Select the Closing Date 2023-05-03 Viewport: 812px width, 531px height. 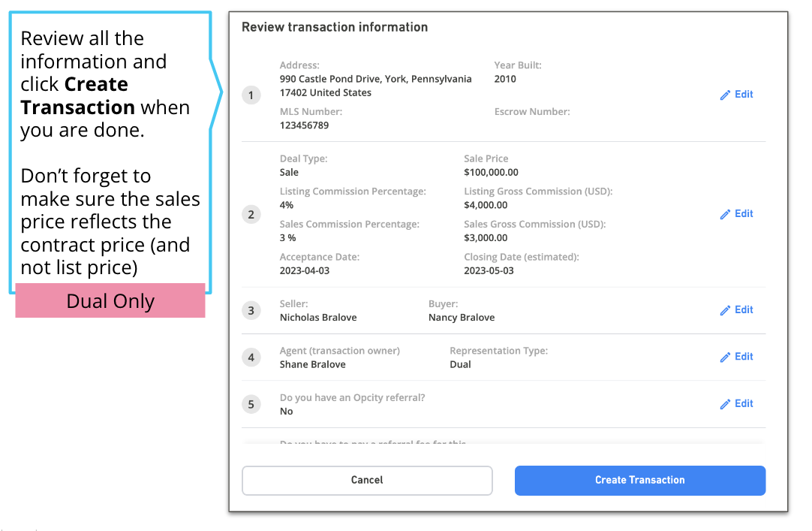pos(489,270)
